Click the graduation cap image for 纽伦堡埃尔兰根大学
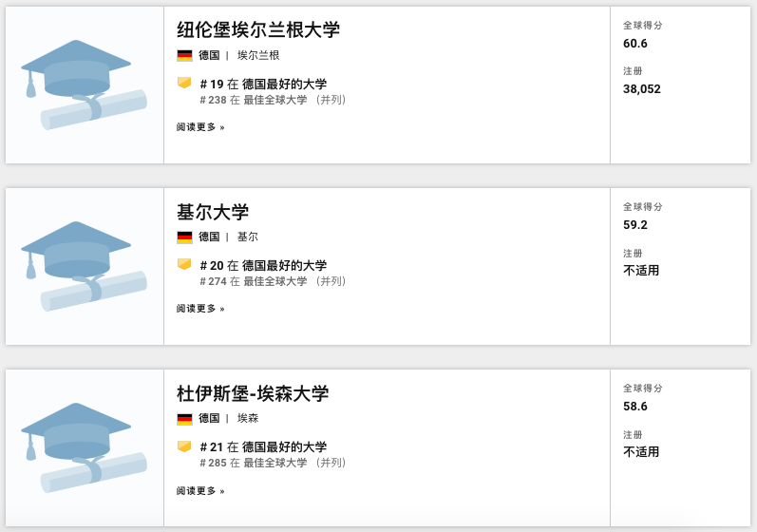The image size is (757, 532). [x=84, y=85]
